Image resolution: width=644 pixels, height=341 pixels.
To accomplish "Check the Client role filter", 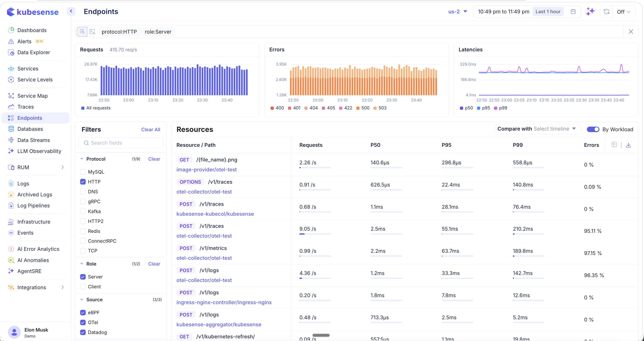I will click(83, 287).
